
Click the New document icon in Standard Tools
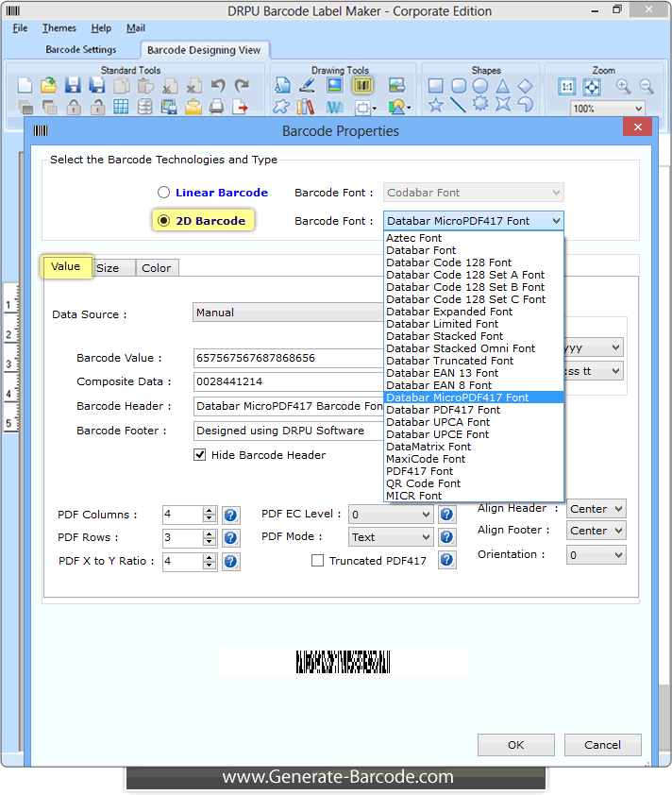[25, 86]
